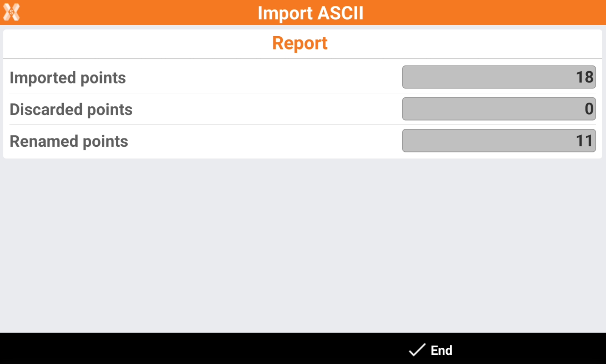Click the divider line under Report heading

(302, 59)
